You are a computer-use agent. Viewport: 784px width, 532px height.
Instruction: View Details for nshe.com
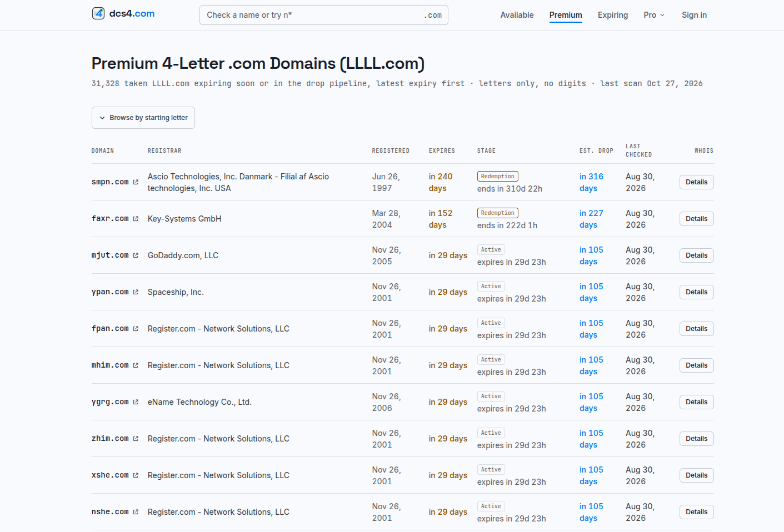tap(697, 512)
